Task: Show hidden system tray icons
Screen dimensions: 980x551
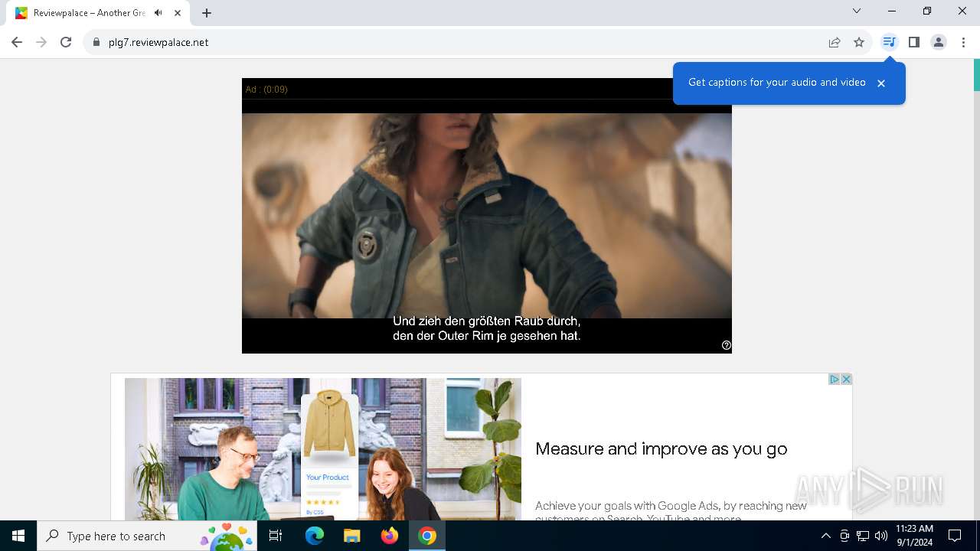Action: click(x=825, y=536)
